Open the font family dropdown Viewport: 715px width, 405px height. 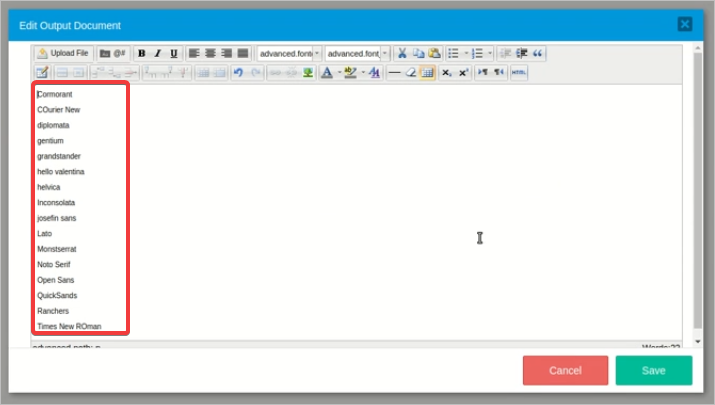click(288, 53)
